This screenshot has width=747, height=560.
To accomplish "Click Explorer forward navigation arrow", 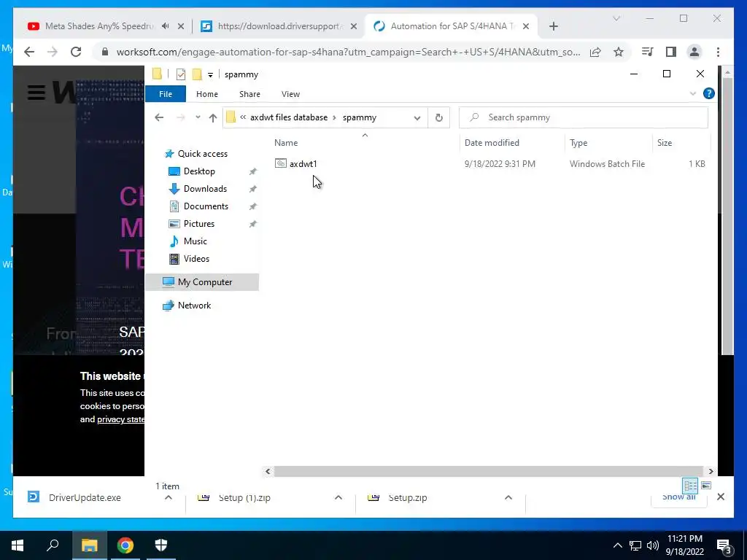I will [x=181, y=117].
